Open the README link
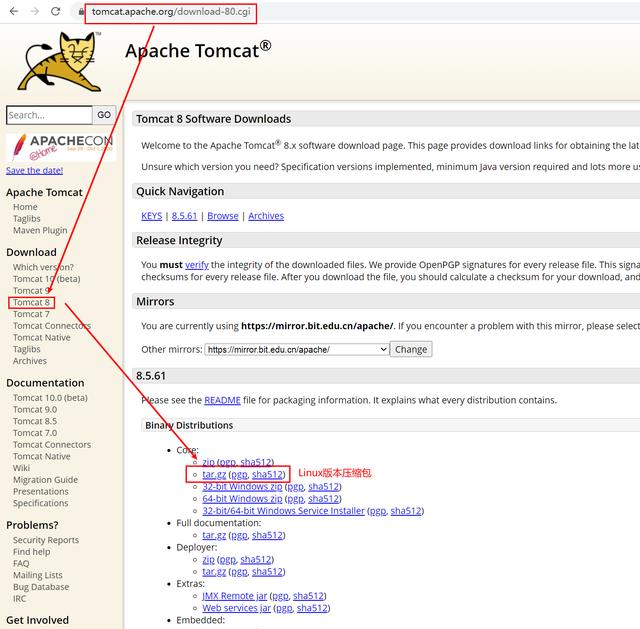Viewport: 640px width, 629px height. [222, 400]
